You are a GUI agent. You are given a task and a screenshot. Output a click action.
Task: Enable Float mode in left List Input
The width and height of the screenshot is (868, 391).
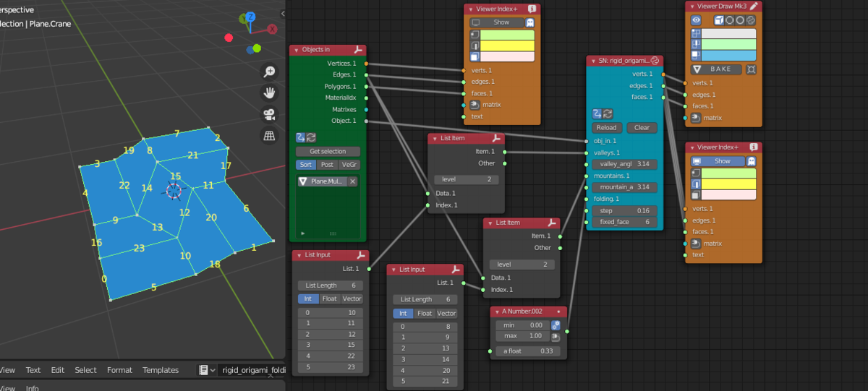tap(330, 298)
